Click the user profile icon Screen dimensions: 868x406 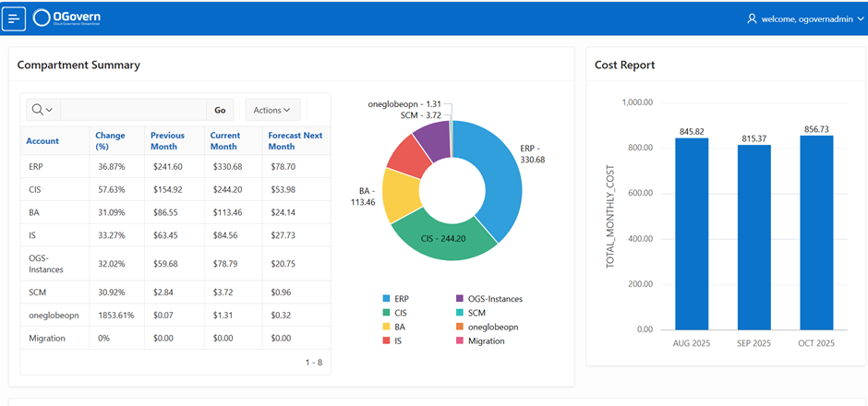[x=752, y=18]
